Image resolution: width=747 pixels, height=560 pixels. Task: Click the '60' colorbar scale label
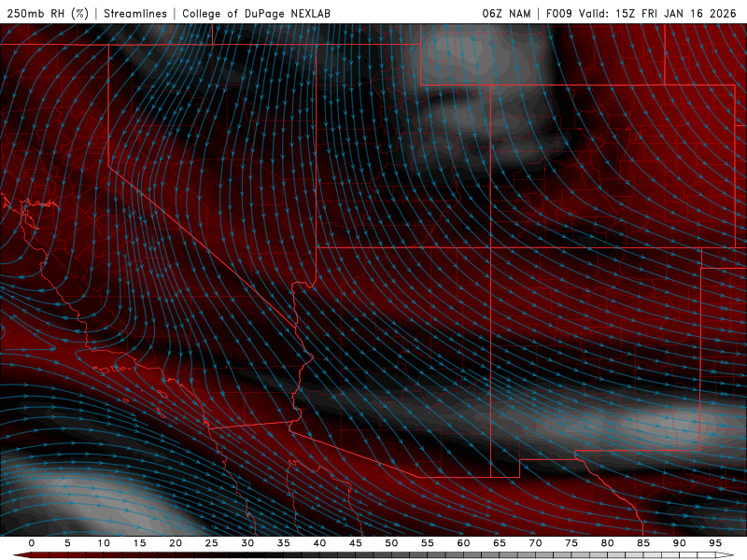pyautogui.click(x=463, y=543)
